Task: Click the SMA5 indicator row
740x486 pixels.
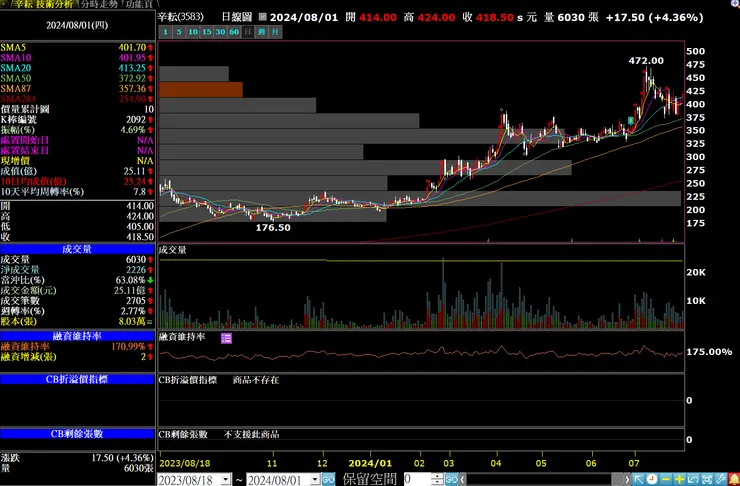Action: point(77,47)
